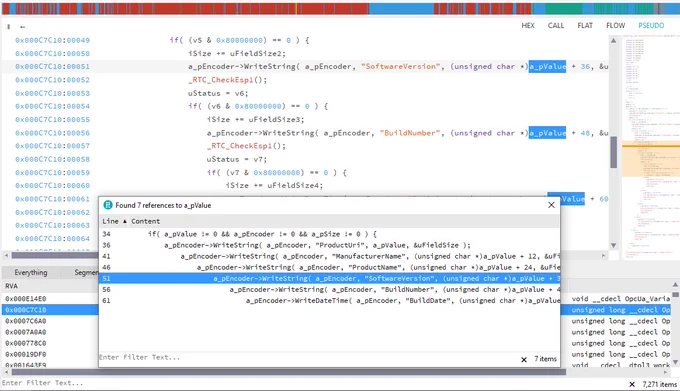Viewport: 680px width, 391px height.
Task: Clear the bottom list filter text
Action: tap(632, 384)
